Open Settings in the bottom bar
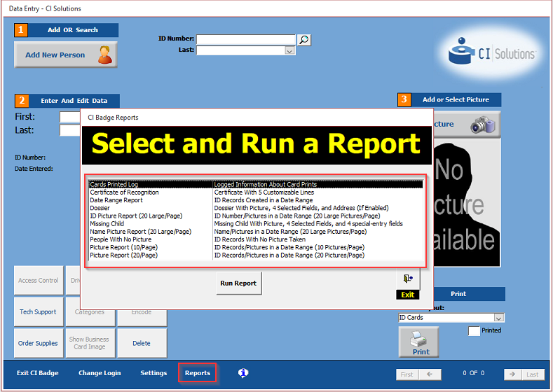Viewport: 553px width, 392px height. (x=153, y=372)
